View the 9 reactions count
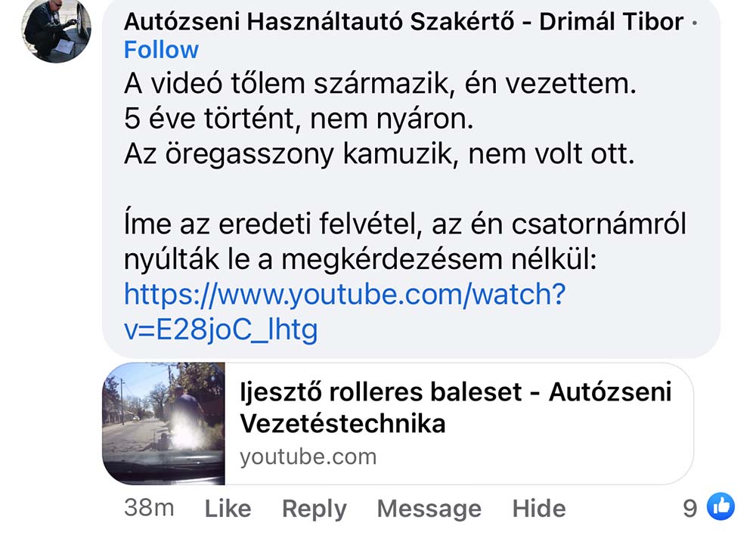The height and width of the screenshot is (538, 756). [690, 508]
